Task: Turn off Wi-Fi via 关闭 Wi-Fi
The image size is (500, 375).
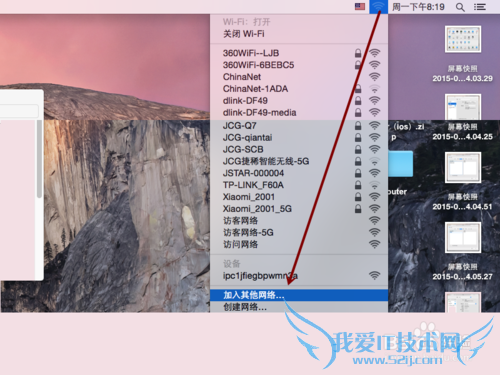Action: [299, 34]
